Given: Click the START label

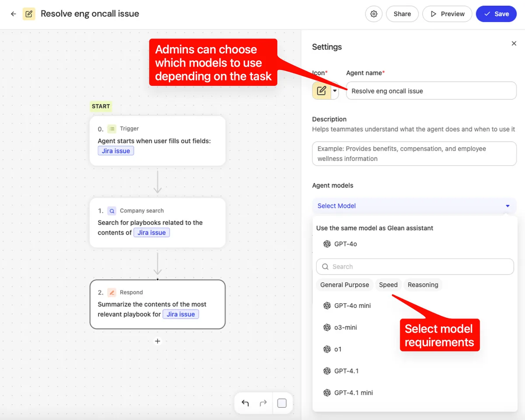Looking at the screenshot, I should pos(101,106).
